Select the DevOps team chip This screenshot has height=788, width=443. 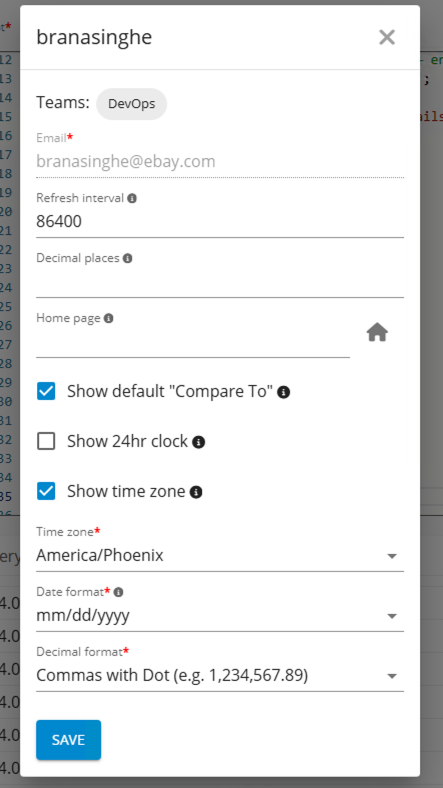(132, 104)
